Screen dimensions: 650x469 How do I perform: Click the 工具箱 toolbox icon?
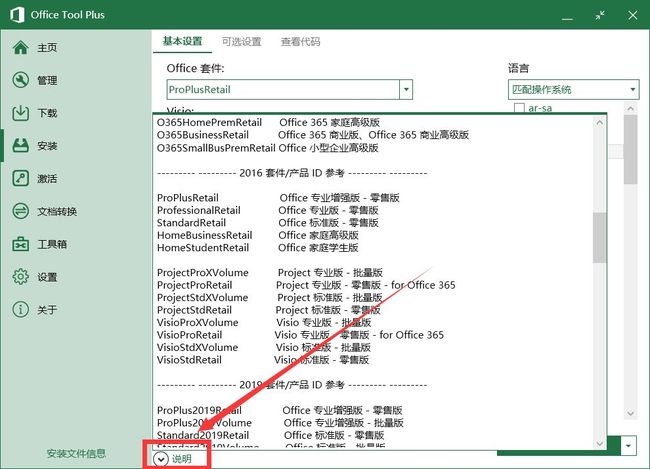[x=20, y=244]
